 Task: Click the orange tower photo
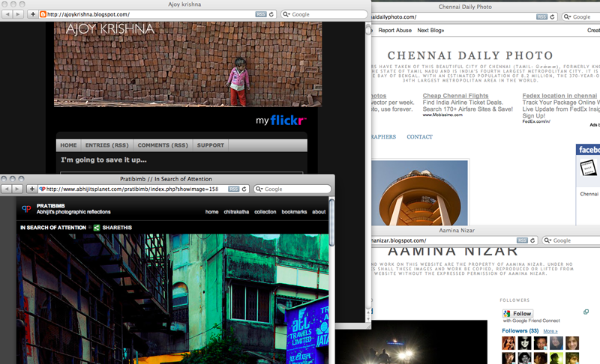[x=420, y=192]
